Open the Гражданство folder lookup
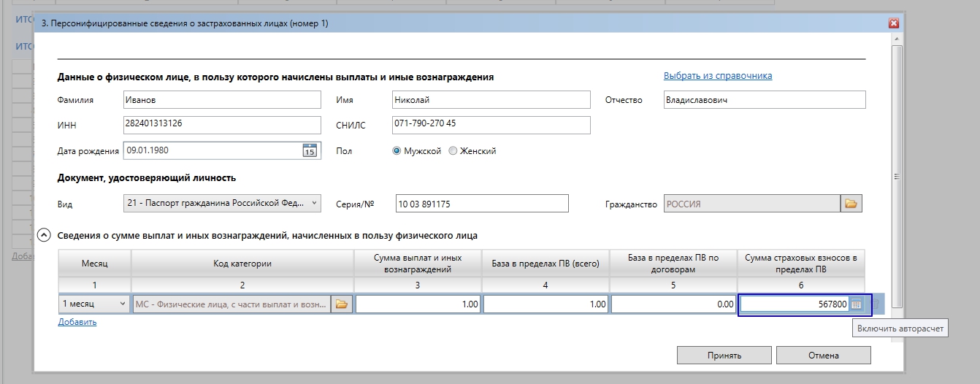Screen dimensions: 980x384 (x=851, y=204)
